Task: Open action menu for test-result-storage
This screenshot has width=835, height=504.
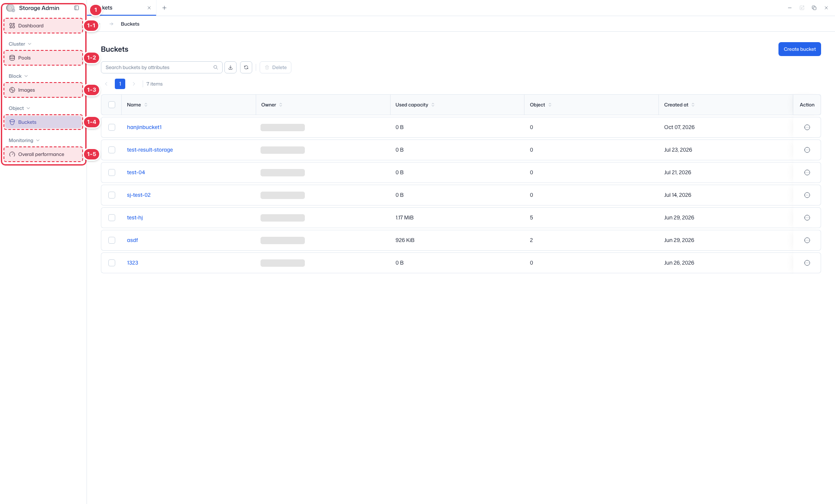Action: coord(807,150)
